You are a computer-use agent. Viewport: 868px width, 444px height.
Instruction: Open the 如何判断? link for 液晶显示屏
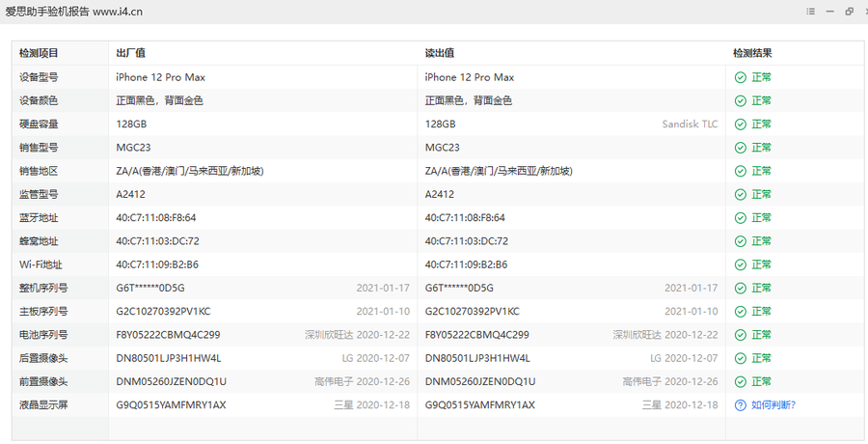[773, 405]
